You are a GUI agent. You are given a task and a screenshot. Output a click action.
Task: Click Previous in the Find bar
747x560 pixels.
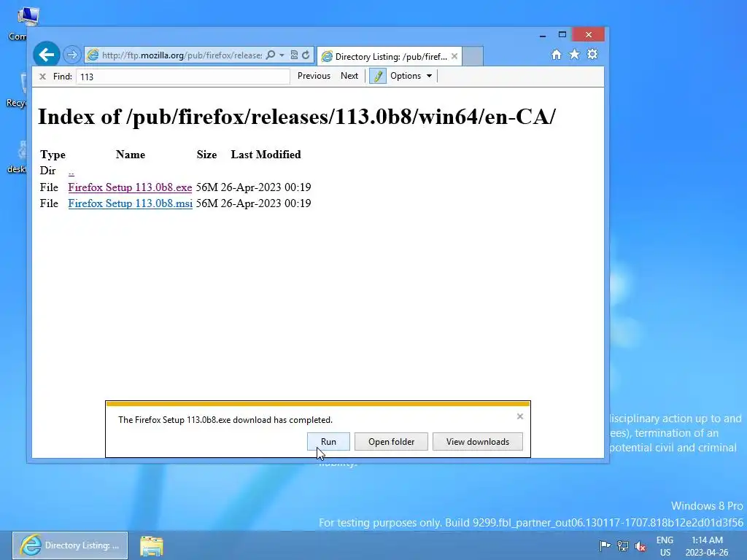(x=314, y=76)
